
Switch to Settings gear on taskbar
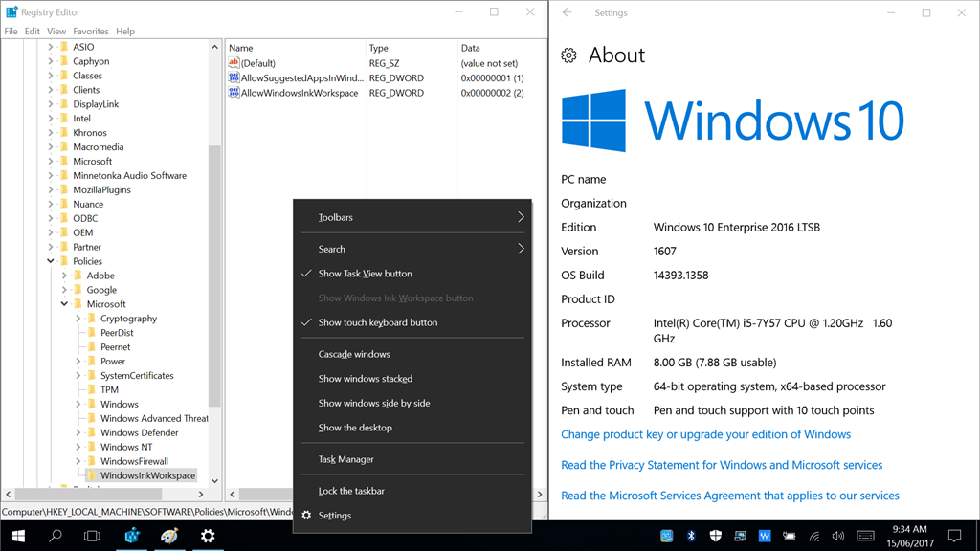208,536
